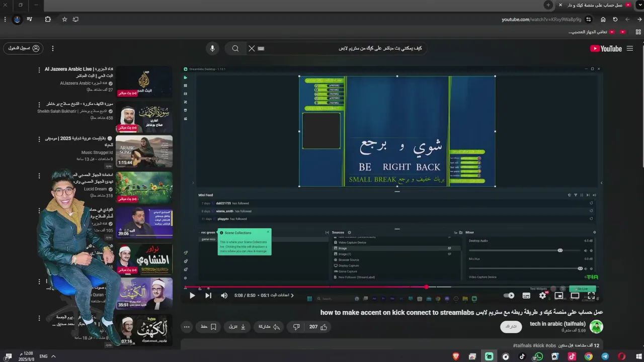Open Google Chrome from taskbar
The width and height of the screenshot is (644, 362).
(x=588, y=356)
